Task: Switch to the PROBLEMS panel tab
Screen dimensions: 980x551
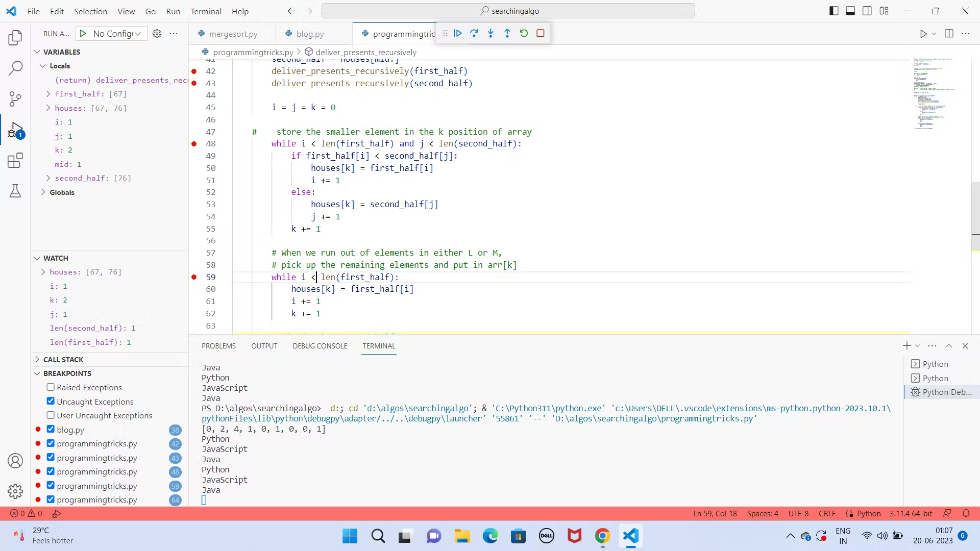Action: pyautogui.click(x=218, y=346)
